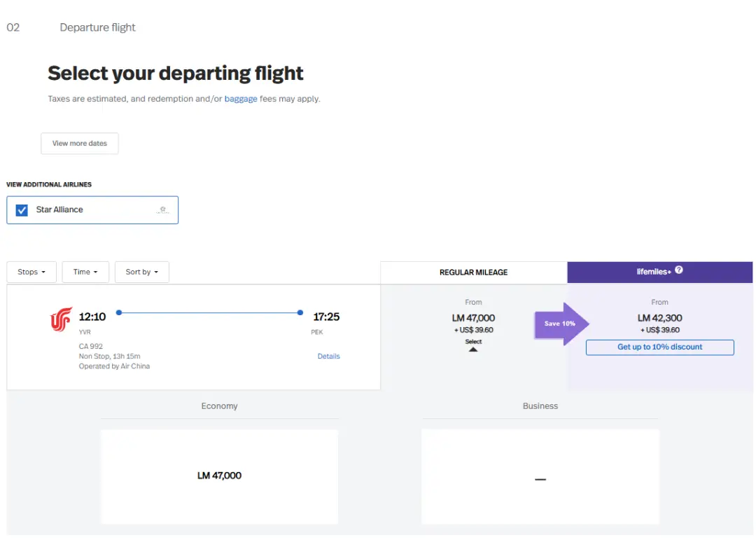Choose the Economy LM 47,000 fare card
The height and width of the screenshot is (540, 756).
pos(219,476)
